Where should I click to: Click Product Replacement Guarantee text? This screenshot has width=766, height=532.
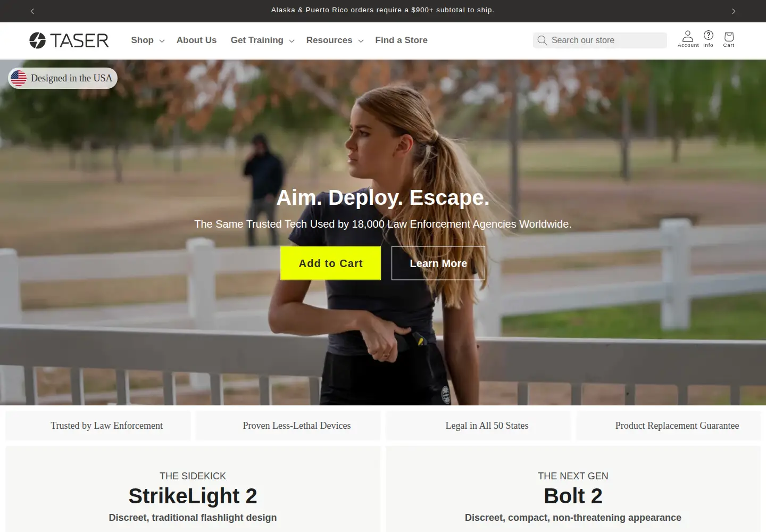click(677, 426)
